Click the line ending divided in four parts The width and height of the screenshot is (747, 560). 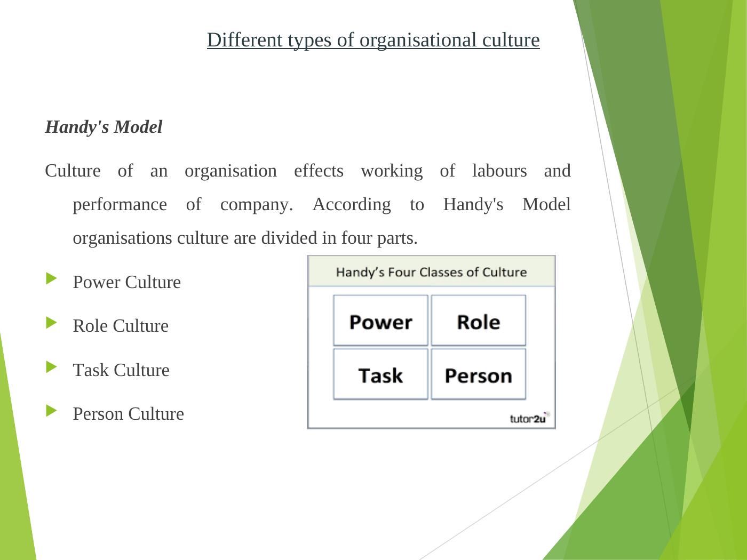coord(245,238)
